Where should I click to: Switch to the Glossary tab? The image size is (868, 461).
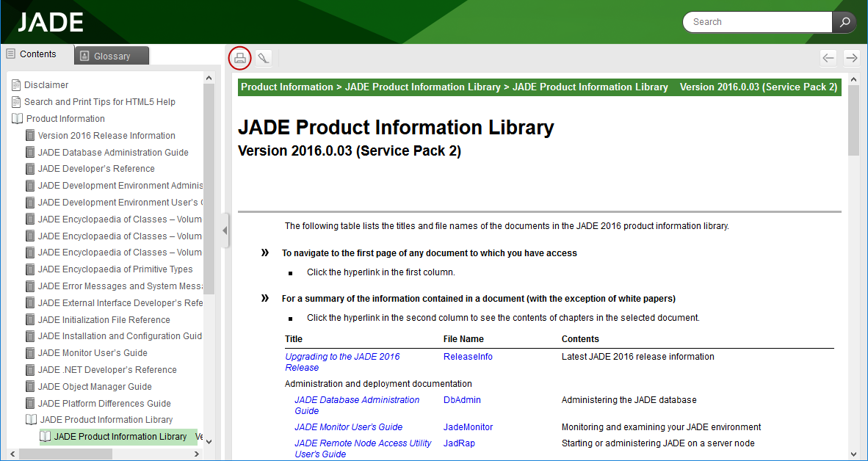point(112,56)
